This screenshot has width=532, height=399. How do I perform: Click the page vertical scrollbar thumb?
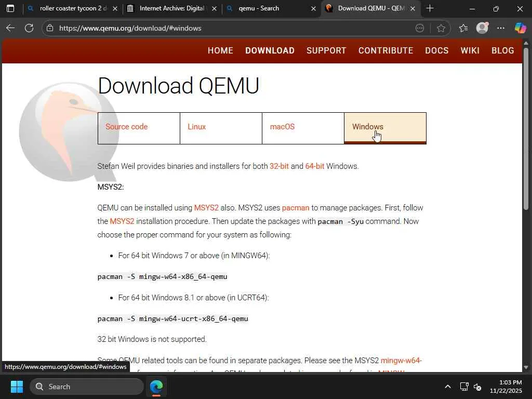(x=526, y=128)
